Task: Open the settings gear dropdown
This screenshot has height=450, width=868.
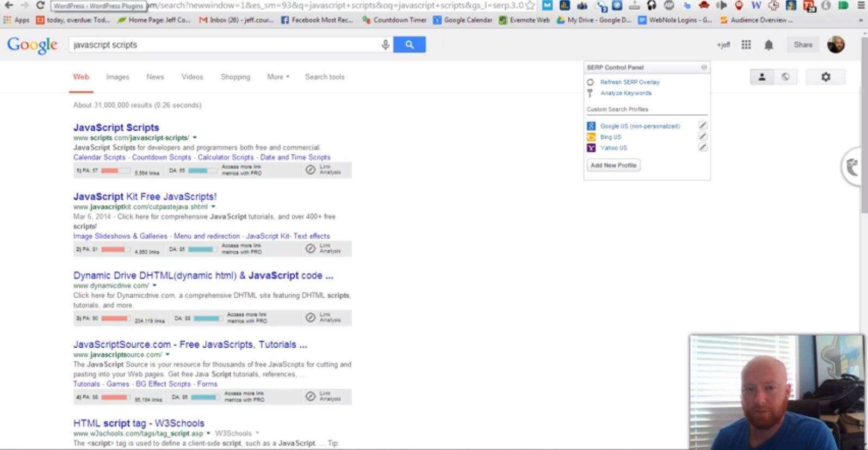Action: pyautogui.click(x=826, y=77)
